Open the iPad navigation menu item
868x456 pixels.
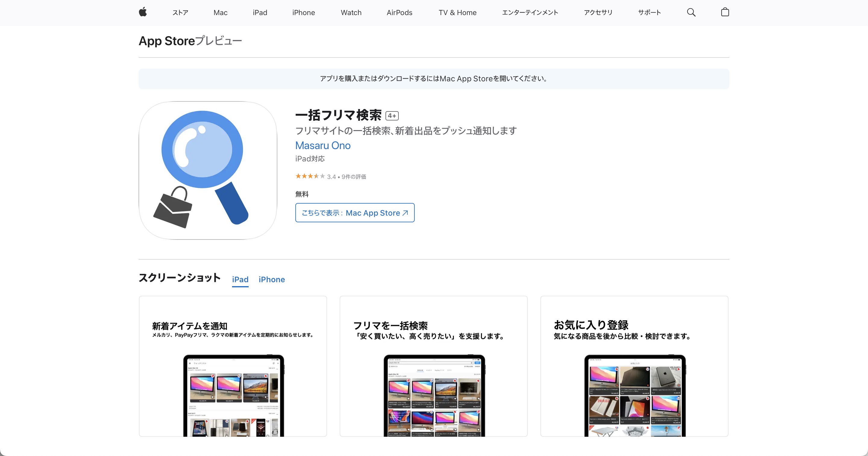click(260, 12)
